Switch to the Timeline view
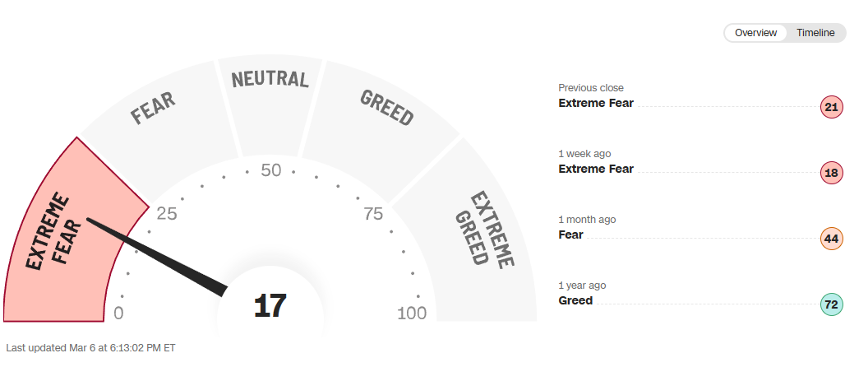Image resolution: width=868 pixels, height=367 pixels. coord(815,33)
